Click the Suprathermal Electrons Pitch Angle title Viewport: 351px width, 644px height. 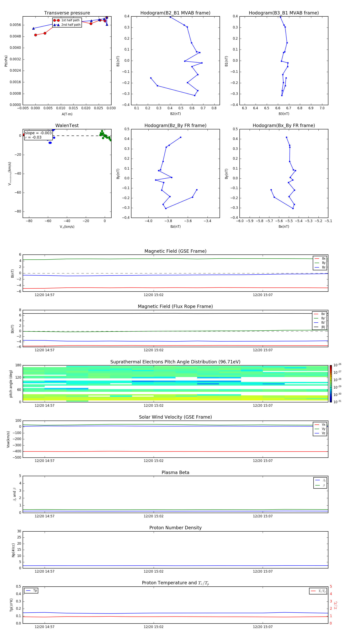click(x=175, y=362)
